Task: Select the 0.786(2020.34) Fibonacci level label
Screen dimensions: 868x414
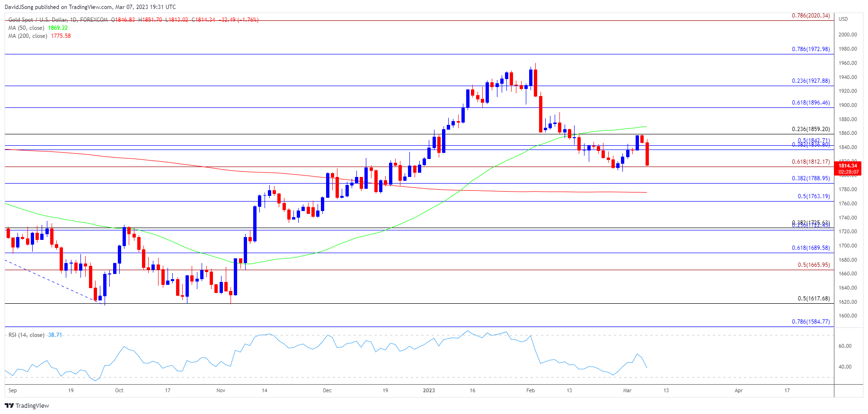Action: (x=811, y=16)
